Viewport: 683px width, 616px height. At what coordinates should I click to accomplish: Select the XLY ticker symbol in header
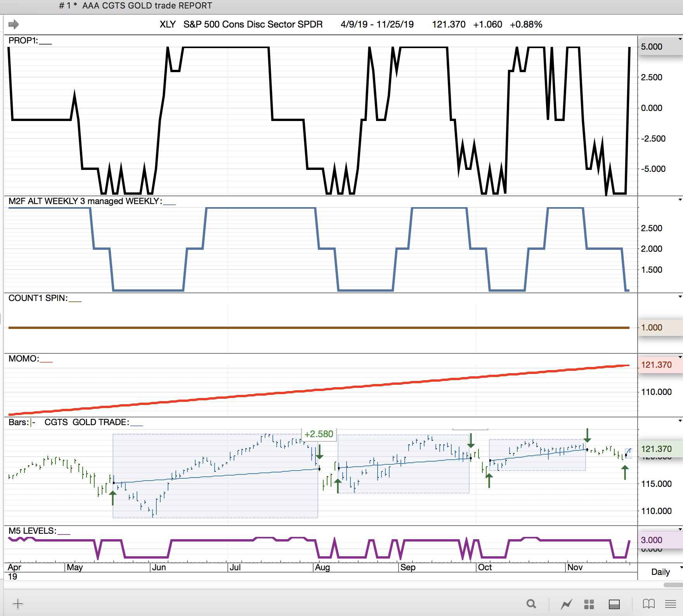[x=168, y=24]
